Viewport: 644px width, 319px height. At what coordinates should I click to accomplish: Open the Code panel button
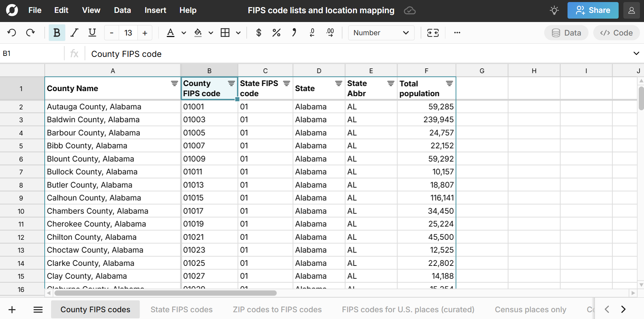coord(616,33)
